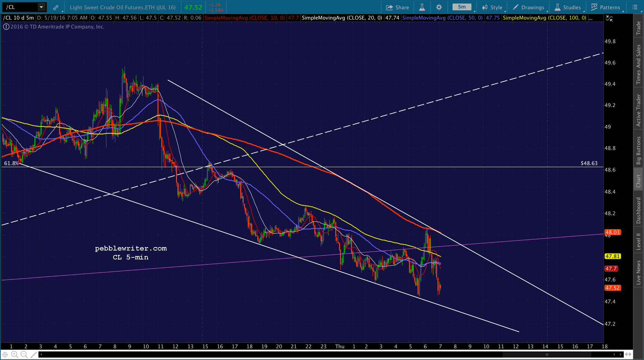The height and width of the screenshot is (360, 644).
Task: Click the zoom out magnifier icon
Action: pyautogui.click(x=24, y=355)
